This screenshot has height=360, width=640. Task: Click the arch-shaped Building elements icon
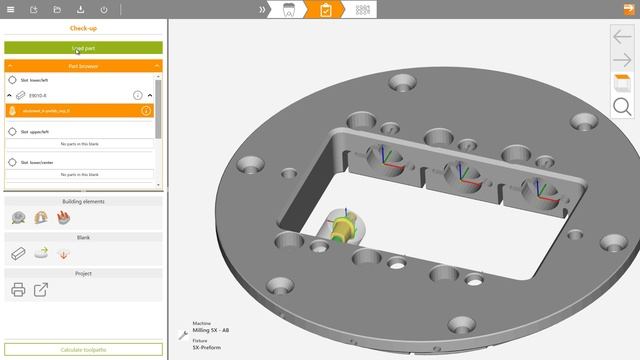[x=41, y=218]
